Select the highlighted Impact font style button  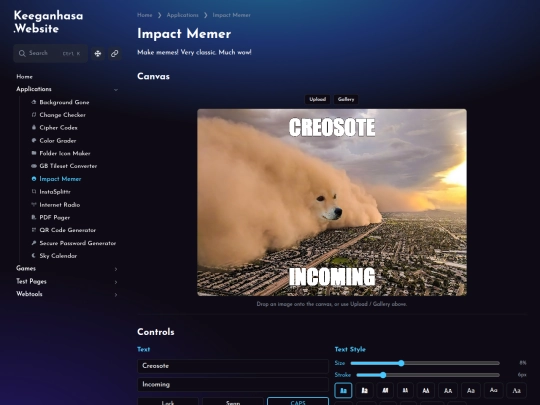(343, 391)
